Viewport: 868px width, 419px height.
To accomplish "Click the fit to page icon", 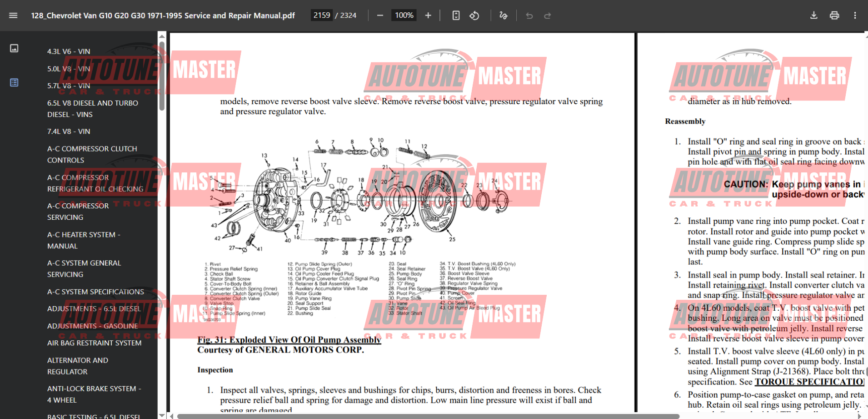I will pos(456,15).
